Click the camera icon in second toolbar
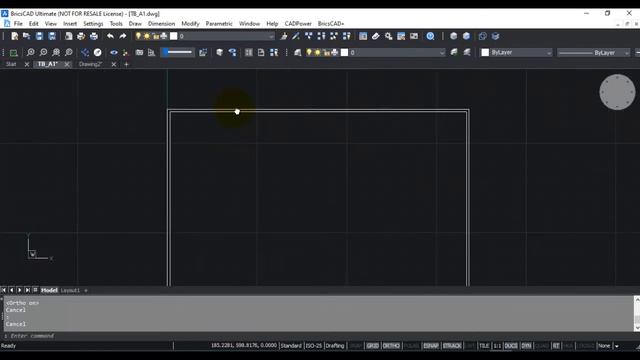 139,52
